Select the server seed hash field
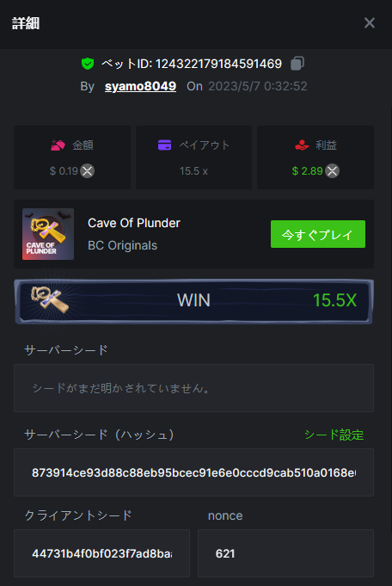 point(193,472)
